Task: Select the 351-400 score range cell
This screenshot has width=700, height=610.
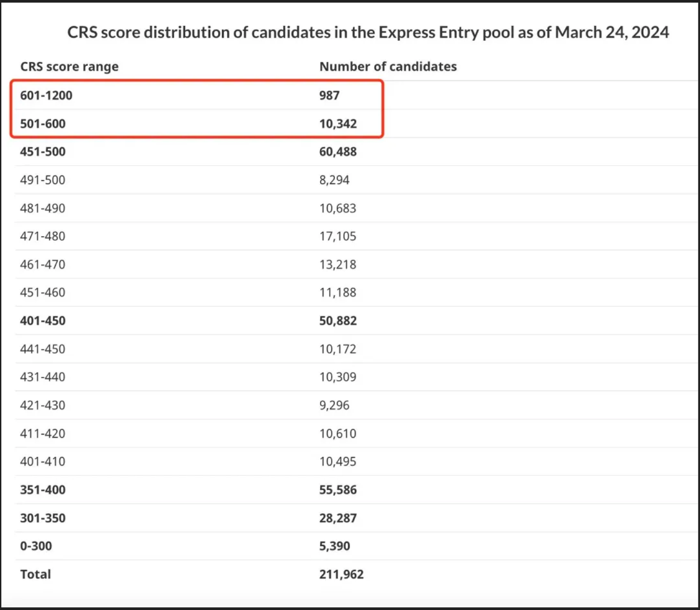Action: point(43,490)
